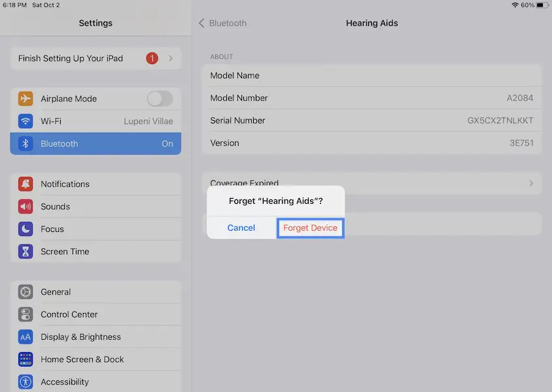Tap the Wi-Fi icon in sidebar
This screenshot has width=552, height=392.
coord(26,122)
